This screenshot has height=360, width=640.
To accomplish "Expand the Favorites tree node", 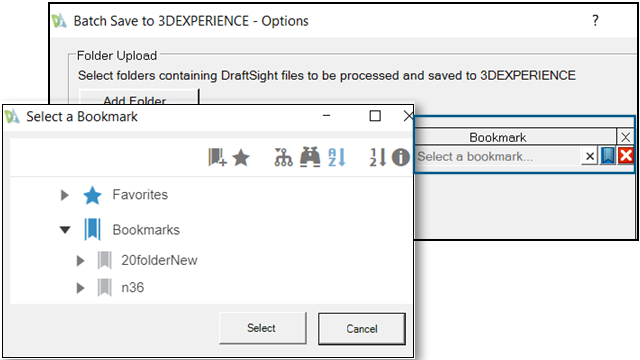I will 64,195.
